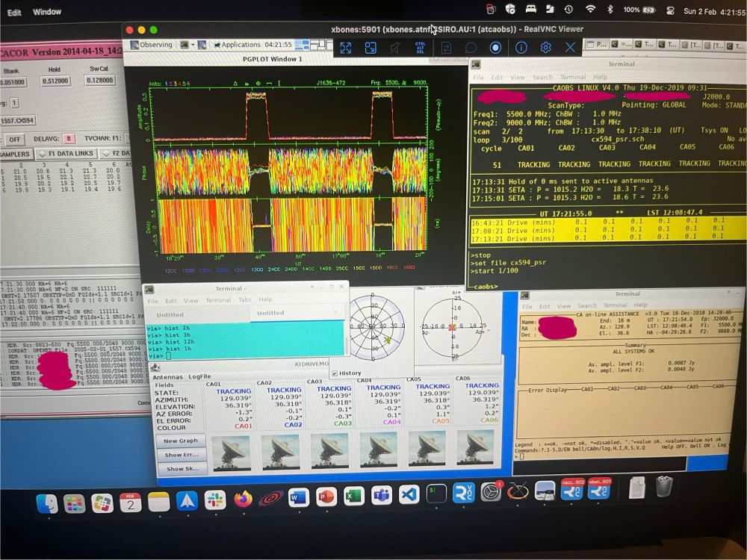Select F2 DATA radio button in CACOR
This screenshot has height=560, width=747.
click(x=116, y=153)
